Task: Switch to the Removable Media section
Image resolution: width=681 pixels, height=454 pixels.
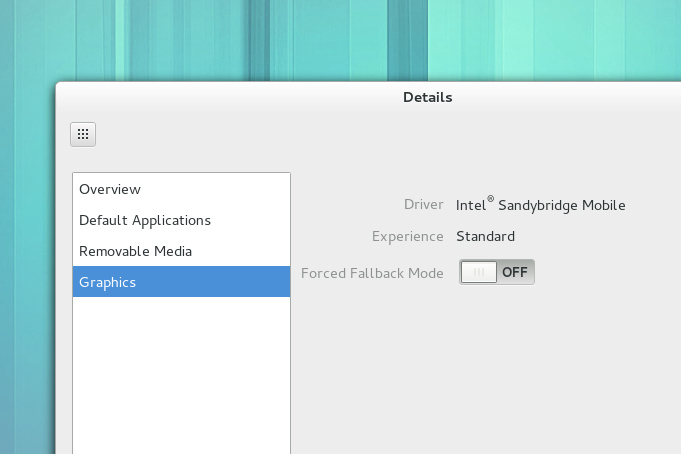Action: click(182, 251)
